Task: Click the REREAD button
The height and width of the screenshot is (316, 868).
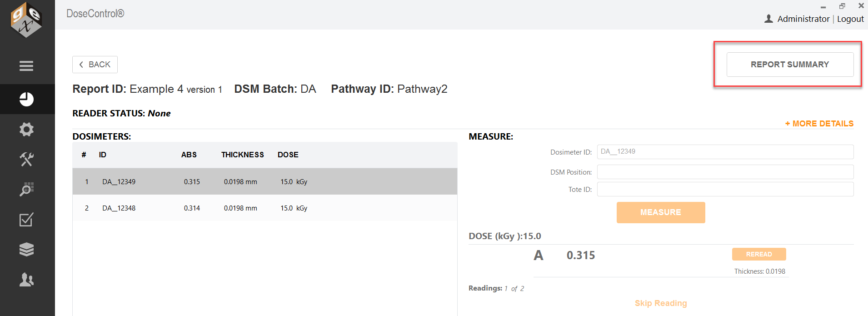Action: coord(759,254)
